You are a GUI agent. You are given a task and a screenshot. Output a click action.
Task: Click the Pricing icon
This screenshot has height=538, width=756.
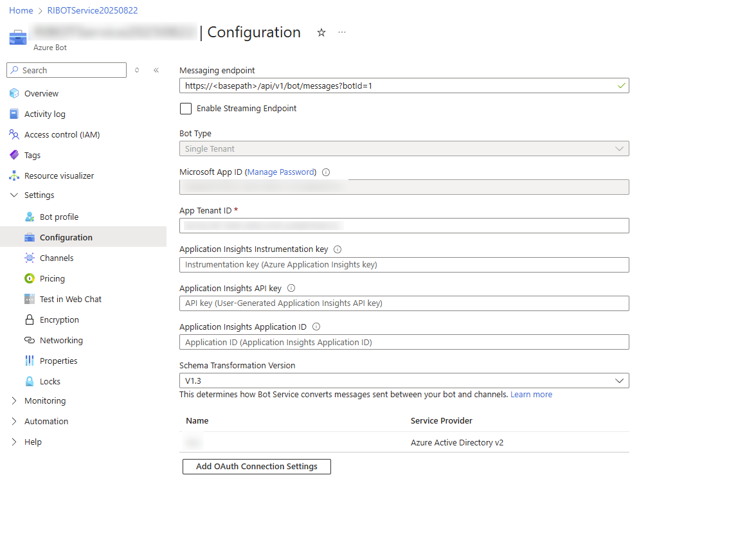click(30, 279)
